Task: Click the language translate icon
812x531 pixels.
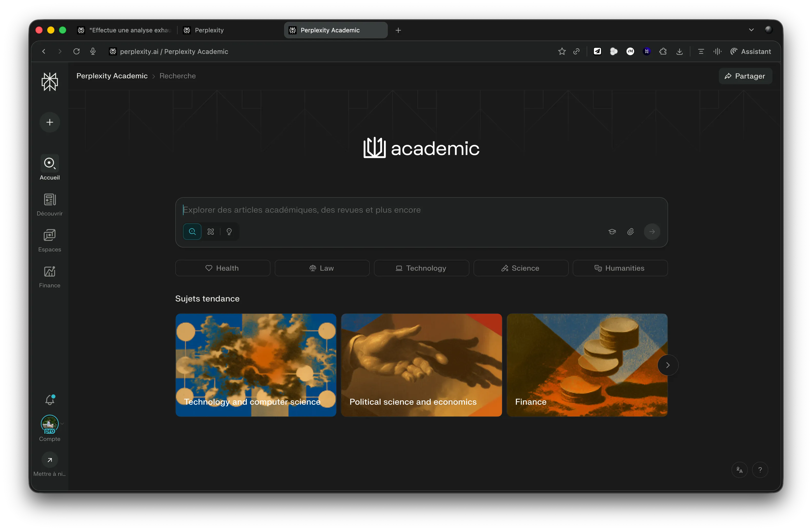Action: (x=739, y=470)
